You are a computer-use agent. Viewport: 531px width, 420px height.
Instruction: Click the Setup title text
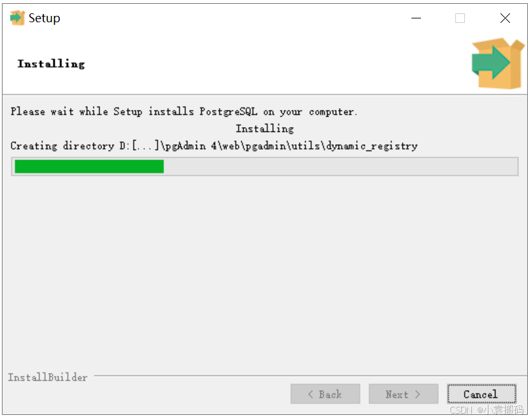[45, 18]
